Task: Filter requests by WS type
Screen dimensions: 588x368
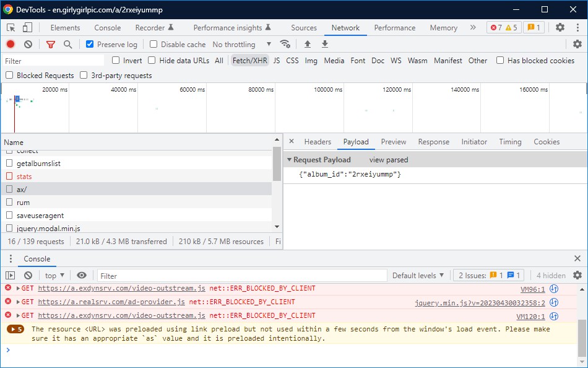Action: [x=396, y=61]
